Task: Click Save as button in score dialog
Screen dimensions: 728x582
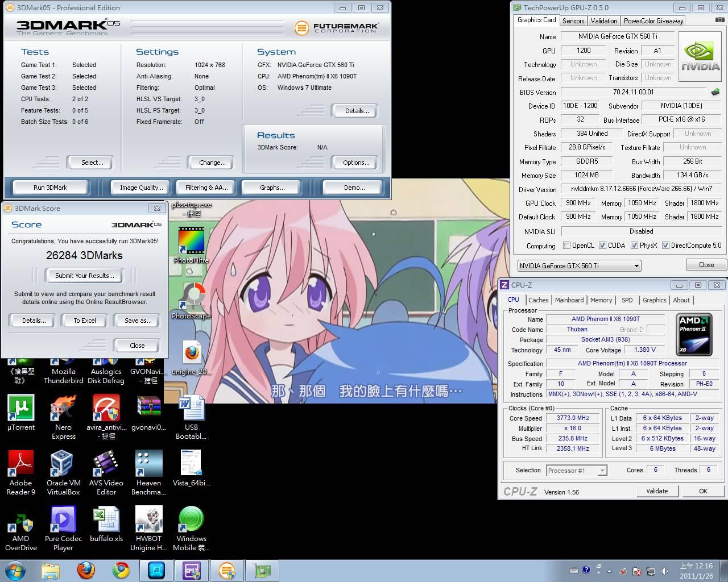Action: pos(138,321)
